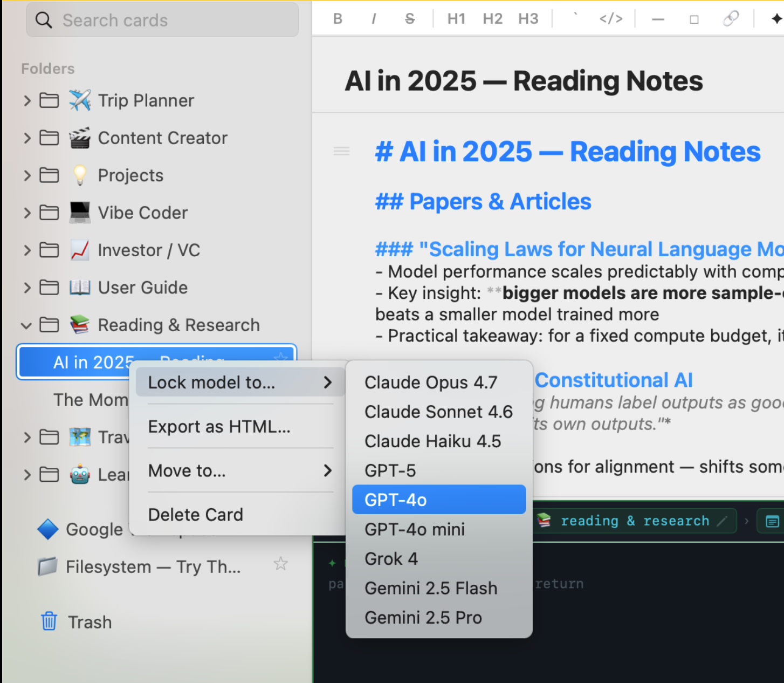
Task: Star the Filesystem — Try Th... card
Action: 280,564
